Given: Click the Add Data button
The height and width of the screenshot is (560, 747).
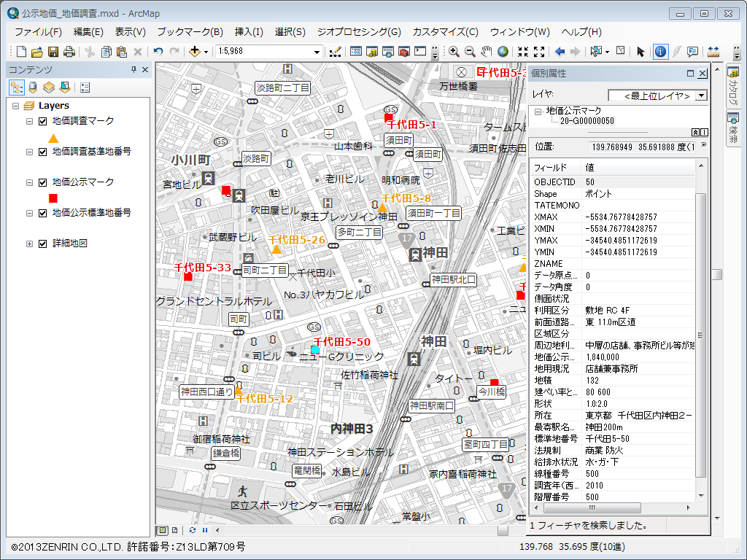Looking at the screenshot, I should (194, 52).
